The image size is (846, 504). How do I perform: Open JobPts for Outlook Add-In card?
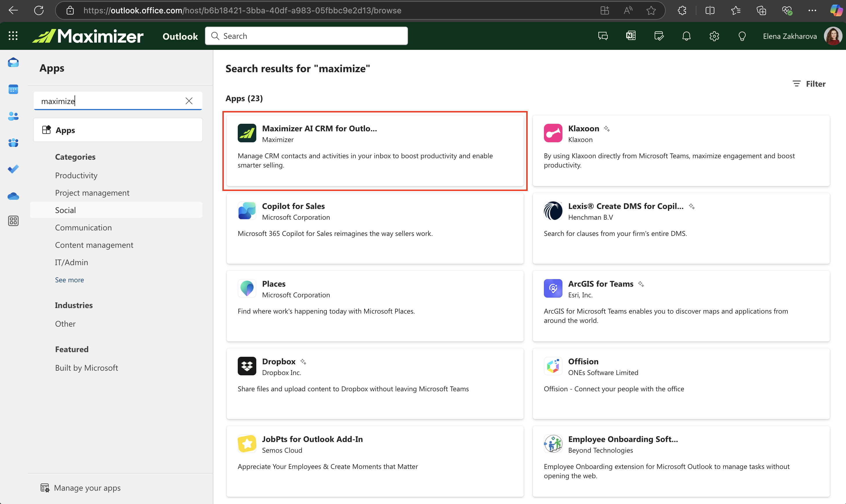point(375,461)
